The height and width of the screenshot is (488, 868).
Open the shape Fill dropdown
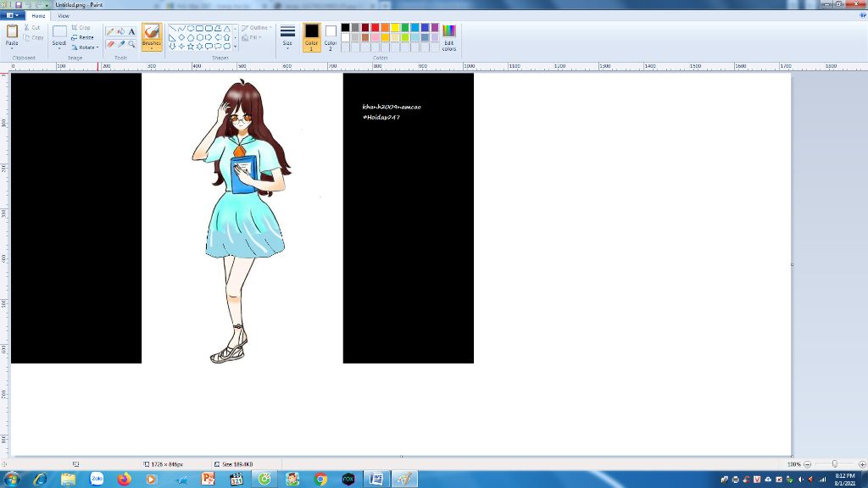click(251, 37)
